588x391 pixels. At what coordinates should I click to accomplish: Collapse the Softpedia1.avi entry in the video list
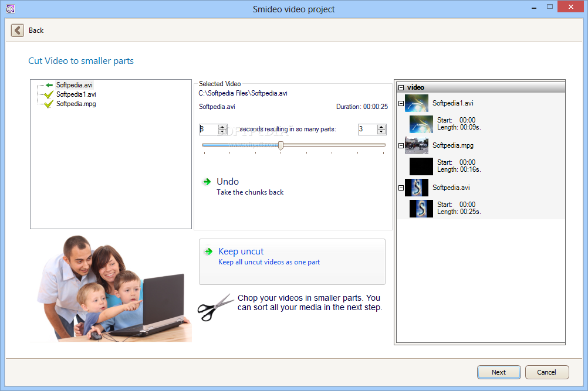coord(401,103)
